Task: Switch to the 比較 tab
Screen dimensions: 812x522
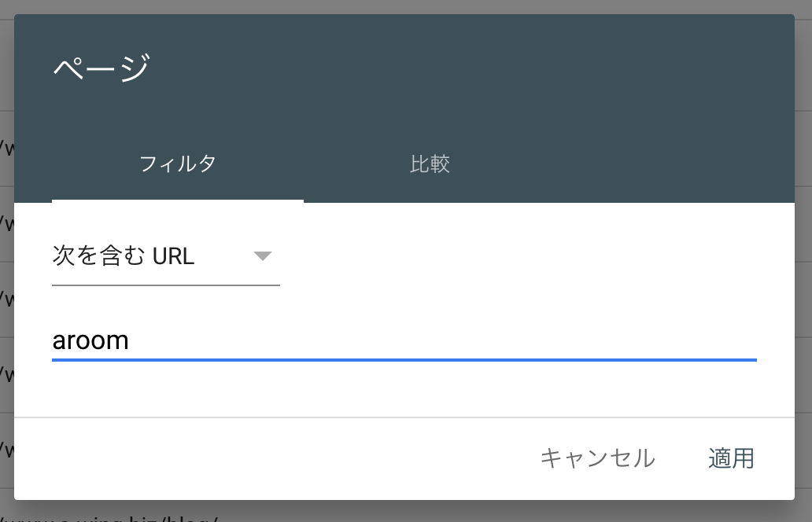Action: click(430, 164)
